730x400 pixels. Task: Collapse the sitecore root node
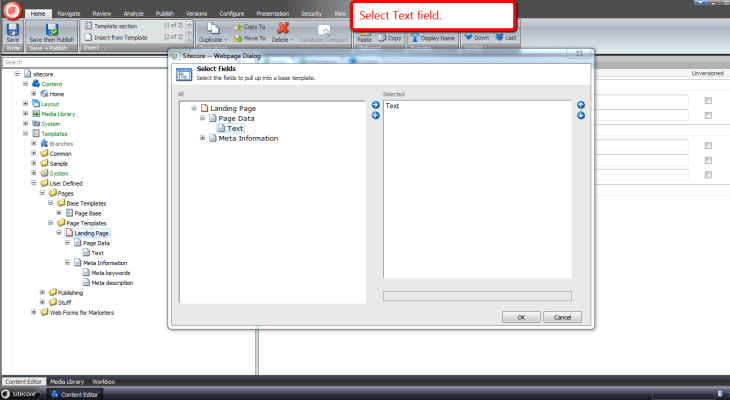point(17,74)
